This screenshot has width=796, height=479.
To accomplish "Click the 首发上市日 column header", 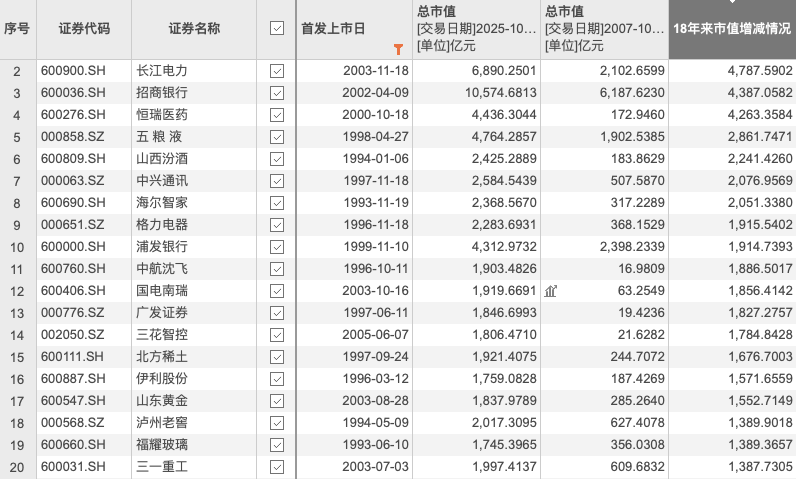I will (x=354, y=29).
